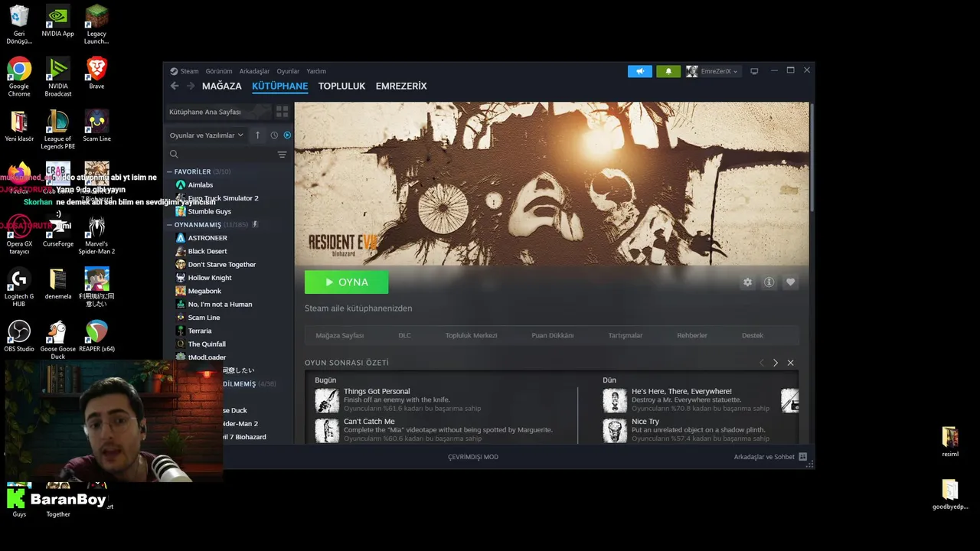Open Google Chrome desktop icon

pyautogui.click(x=19, y=77)
